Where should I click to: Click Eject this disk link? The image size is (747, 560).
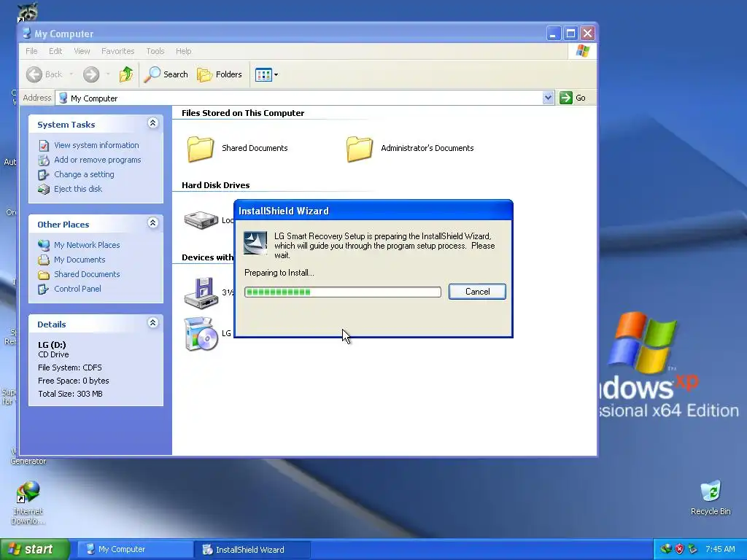(77, 189)
